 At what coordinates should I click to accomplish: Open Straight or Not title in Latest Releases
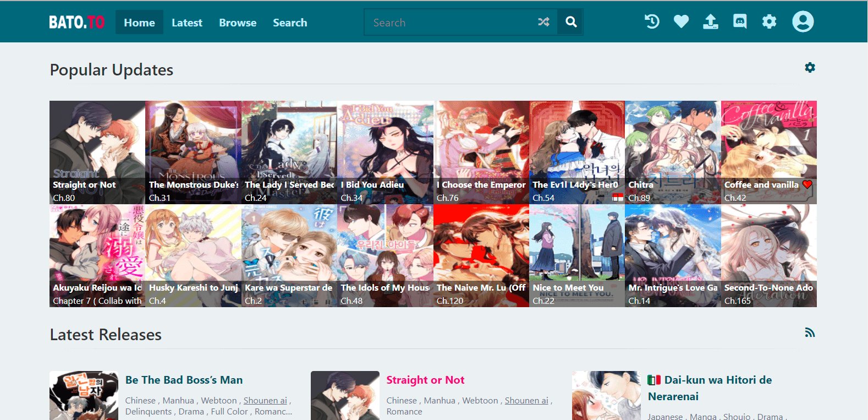[425, 380]
